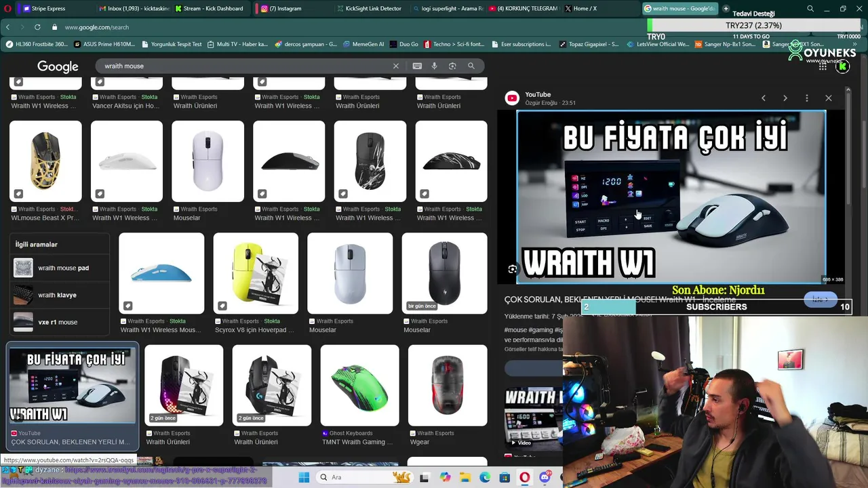
Task: Click the Lens search icon on preview image
Action: [513, 269]
